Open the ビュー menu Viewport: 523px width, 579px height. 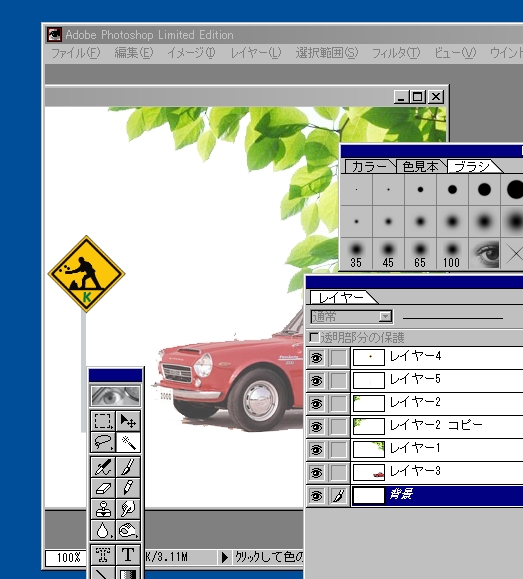coord(455,53)
